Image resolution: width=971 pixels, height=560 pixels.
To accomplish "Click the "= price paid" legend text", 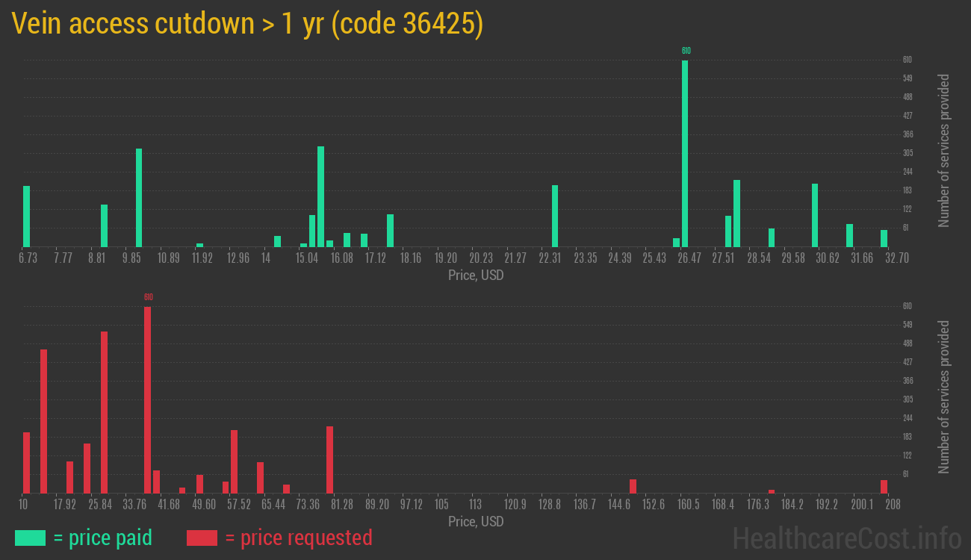I will (x=103, y=538).
